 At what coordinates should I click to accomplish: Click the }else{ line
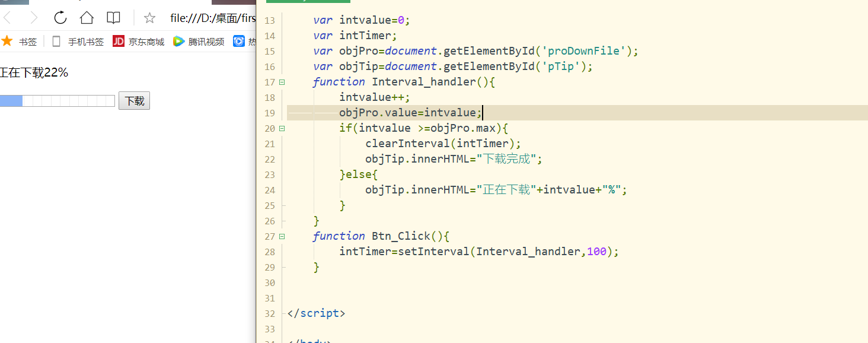click(x=359, y=174)
